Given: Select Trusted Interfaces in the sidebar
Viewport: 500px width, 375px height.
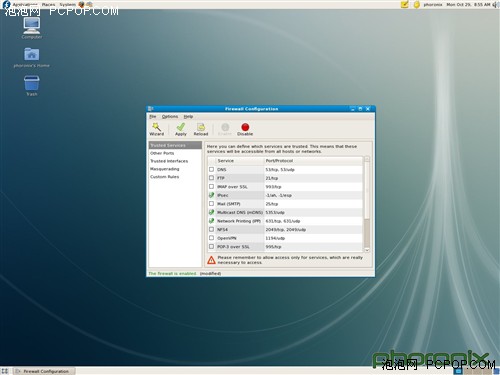Looking at the screenshot, I should pos(175,161).
